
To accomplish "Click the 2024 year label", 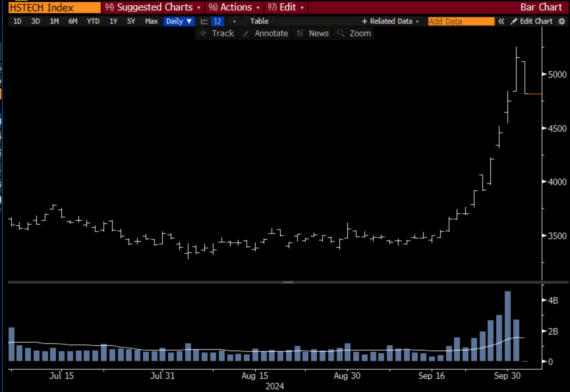I will [x=275, y=386].
